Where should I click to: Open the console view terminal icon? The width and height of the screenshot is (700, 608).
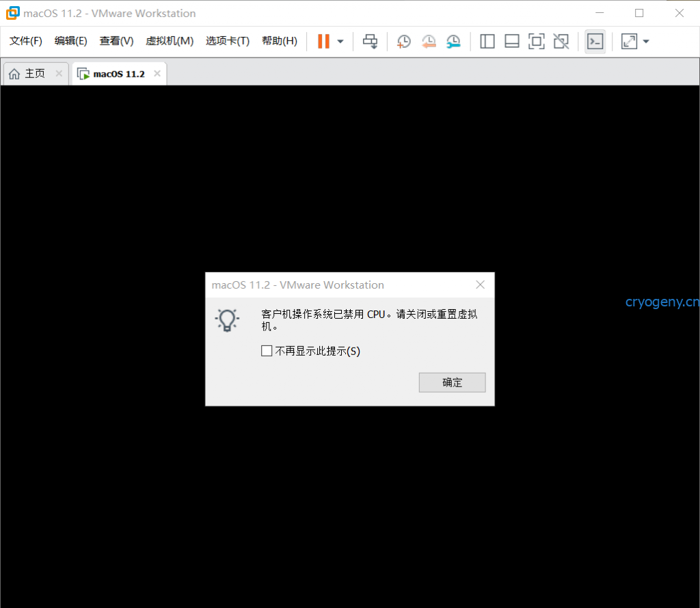[x=595, y=42]
